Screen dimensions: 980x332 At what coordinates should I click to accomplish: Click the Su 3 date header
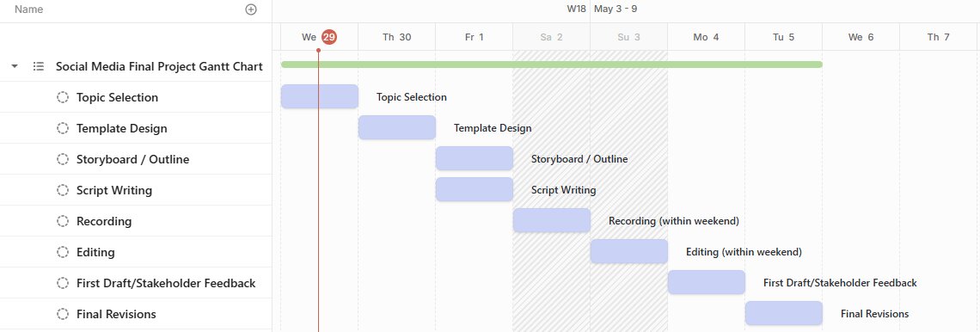coord(628,37)
